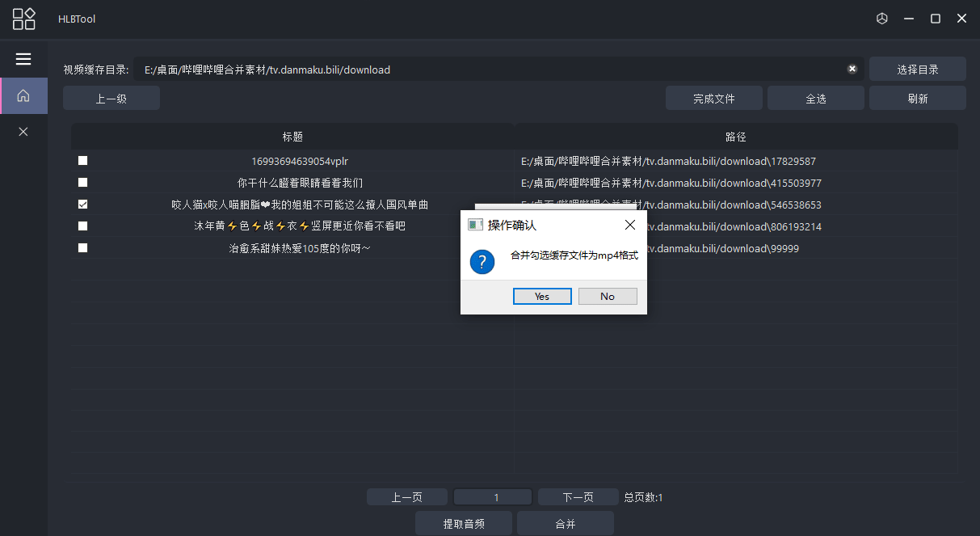Check the 治愈系甜妹热爱105度 entry

82,247
